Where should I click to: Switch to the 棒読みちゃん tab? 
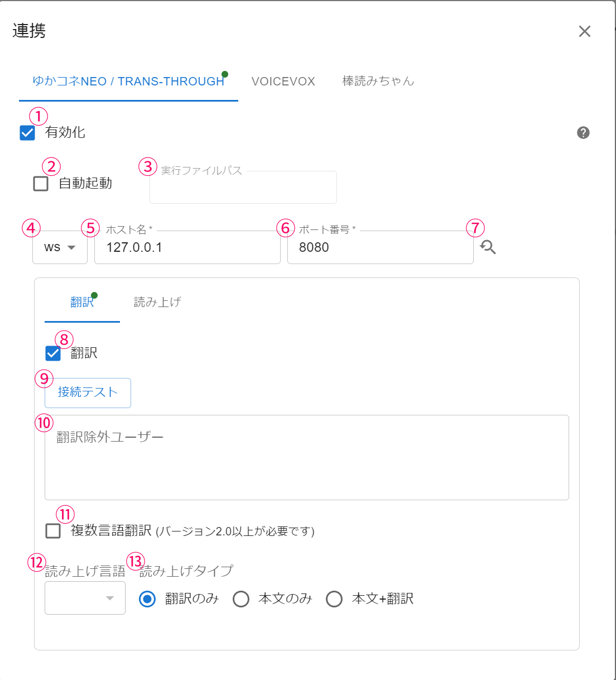pyautogui.click(x=378, y=82)
